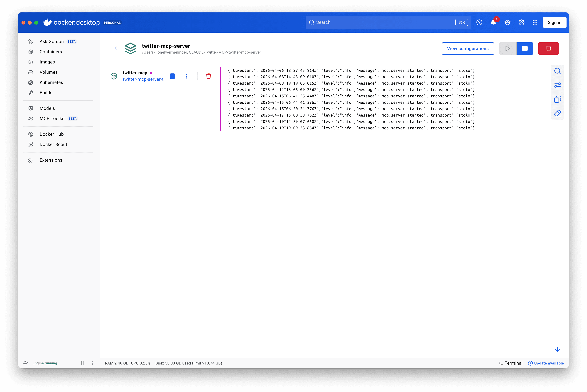Click View configurations button

pos(468,48)
